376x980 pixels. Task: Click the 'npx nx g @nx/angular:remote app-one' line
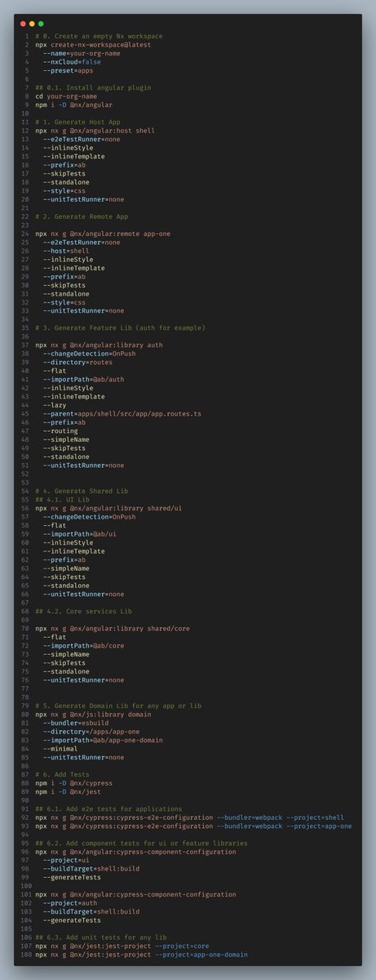101,234
